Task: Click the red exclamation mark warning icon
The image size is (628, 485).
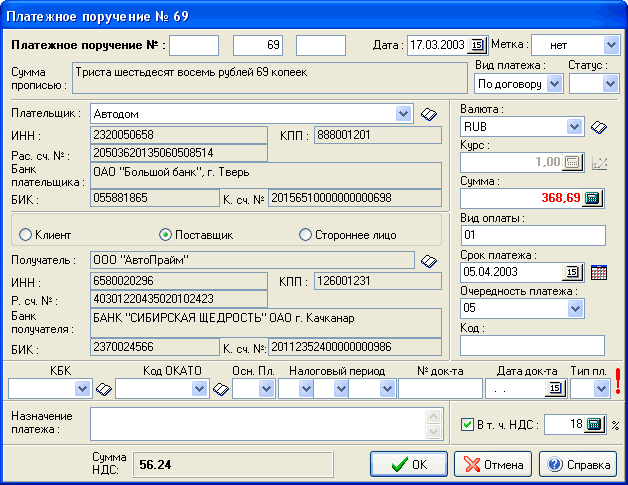Action: tap(618, 383)
